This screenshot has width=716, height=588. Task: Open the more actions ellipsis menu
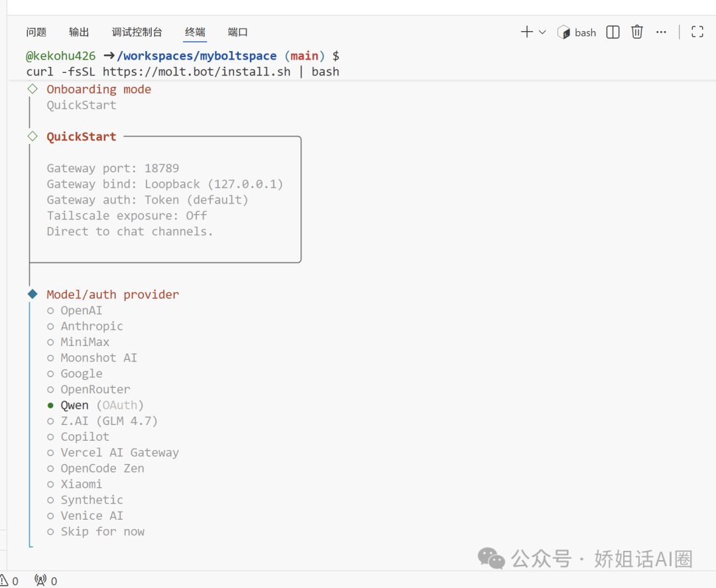coord(661,32)
